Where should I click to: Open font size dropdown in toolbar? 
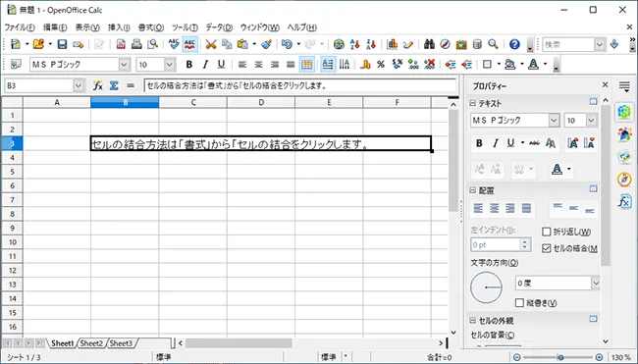click(x=169, y=64)
